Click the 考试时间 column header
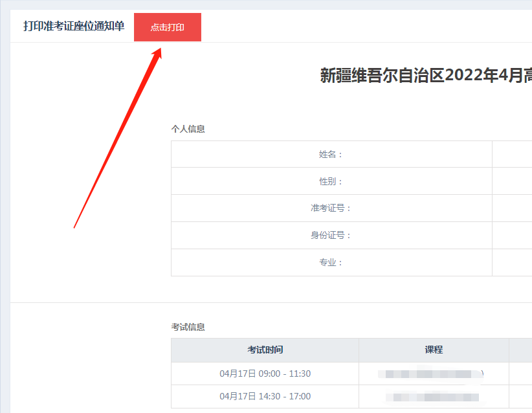Screen dimensions: 532x413 click(265, 350)
